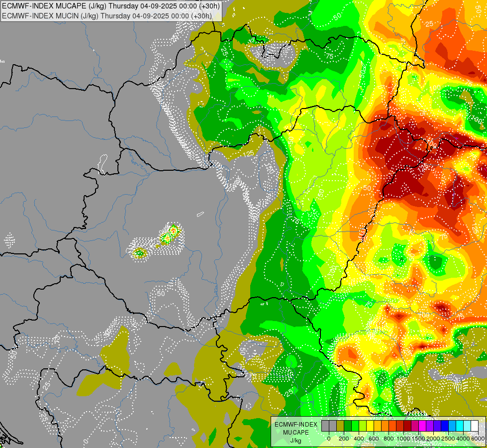487x448 pixels.
Task: Click the legend value '0'
Action: [x=329, y=439]
